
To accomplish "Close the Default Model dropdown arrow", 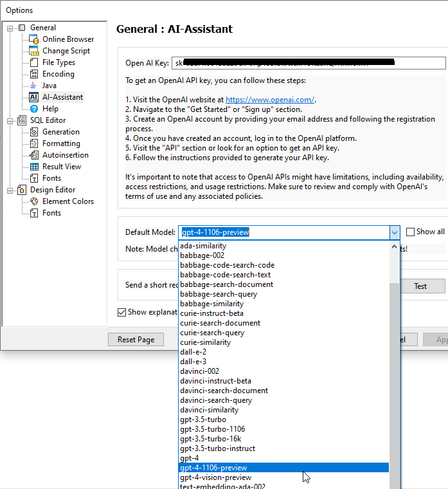I will tap(395, 232).
